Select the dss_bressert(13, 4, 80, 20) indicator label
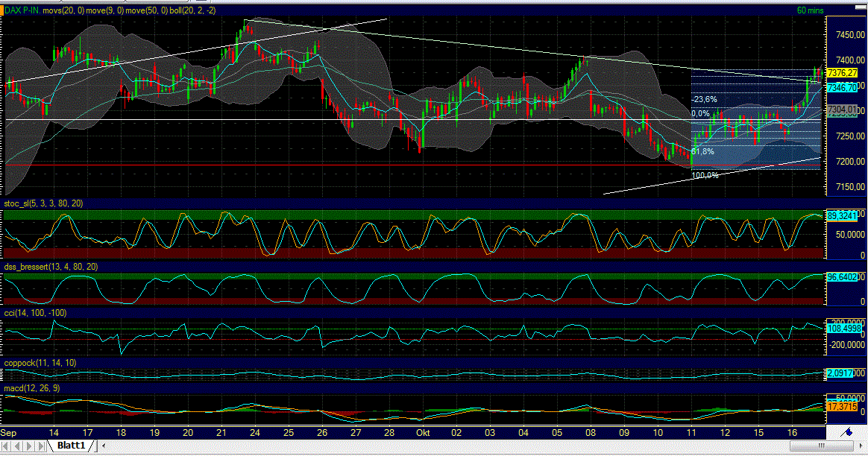Image resolution: width=868 pixels, height=456 pixels. point(51,267)
